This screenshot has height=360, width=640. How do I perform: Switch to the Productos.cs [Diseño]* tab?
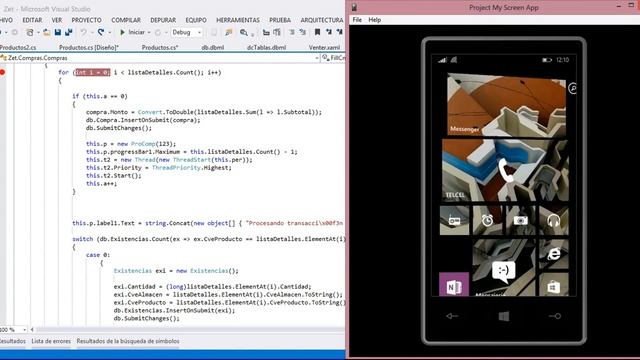tap(89, 47)
